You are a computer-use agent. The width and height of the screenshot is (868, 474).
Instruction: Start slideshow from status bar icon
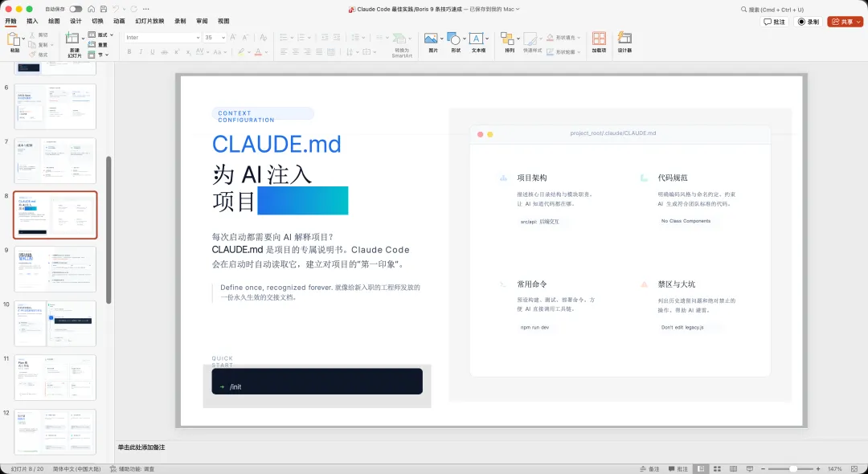(750, 469)
